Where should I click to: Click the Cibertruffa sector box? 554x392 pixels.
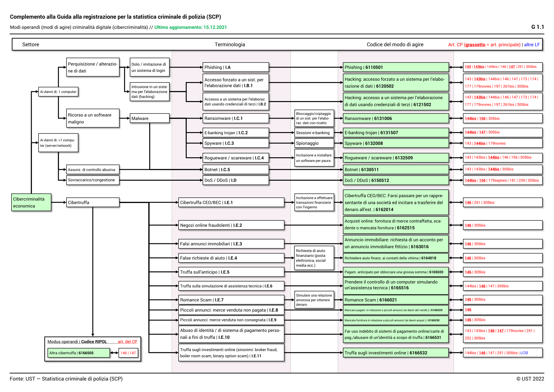click(x=93, y=202)
